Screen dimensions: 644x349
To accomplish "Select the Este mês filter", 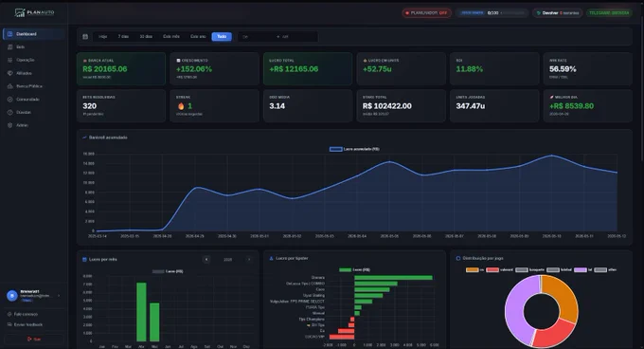I will tap(171, 37).
